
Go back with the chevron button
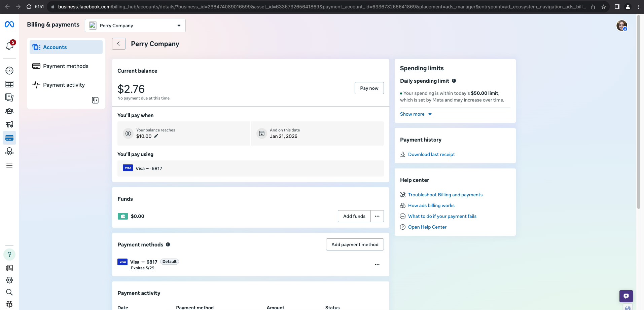click(119, 44)
